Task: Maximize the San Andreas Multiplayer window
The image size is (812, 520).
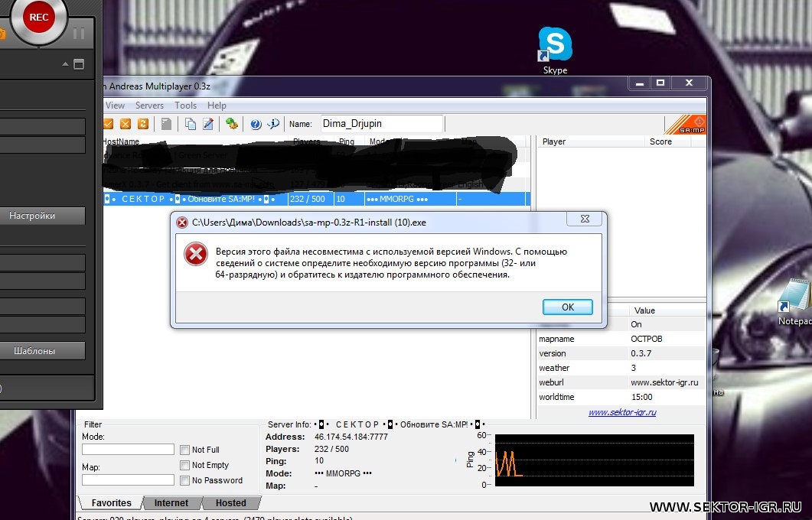Action: tap(660, 83)
